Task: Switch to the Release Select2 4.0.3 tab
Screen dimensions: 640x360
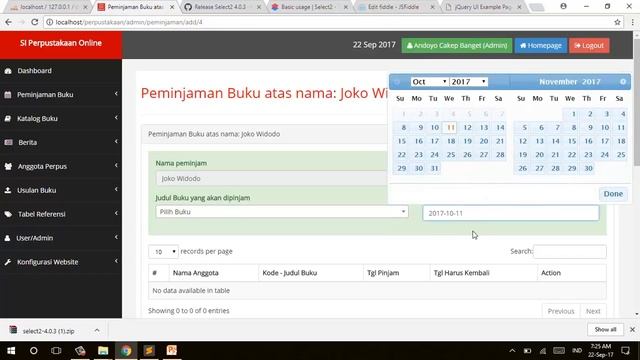Action: click(x=222, y=7)
